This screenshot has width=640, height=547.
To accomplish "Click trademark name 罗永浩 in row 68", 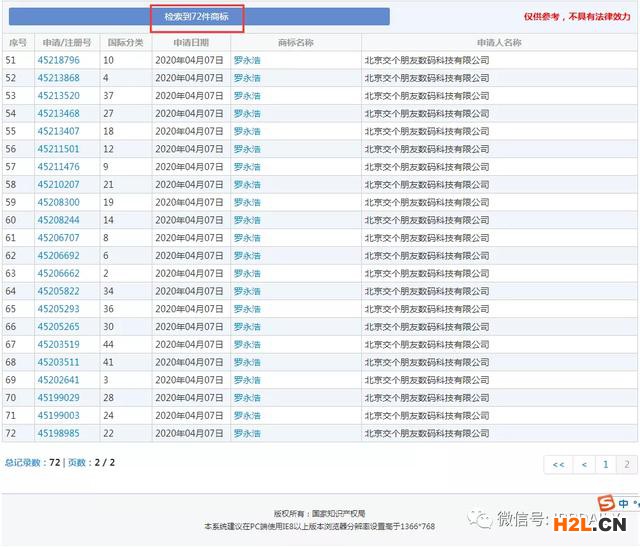I will click(x=247, y=362).
